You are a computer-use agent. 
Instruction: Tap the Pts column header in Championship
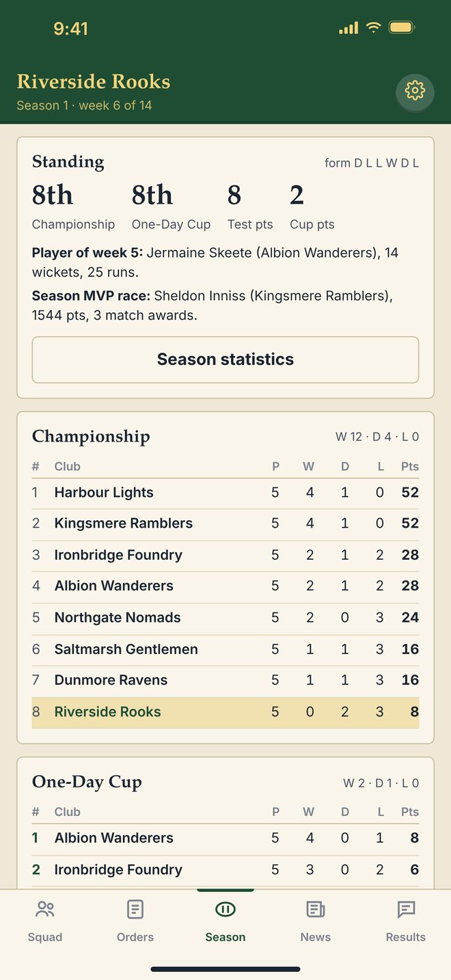[x=410, y=467]
